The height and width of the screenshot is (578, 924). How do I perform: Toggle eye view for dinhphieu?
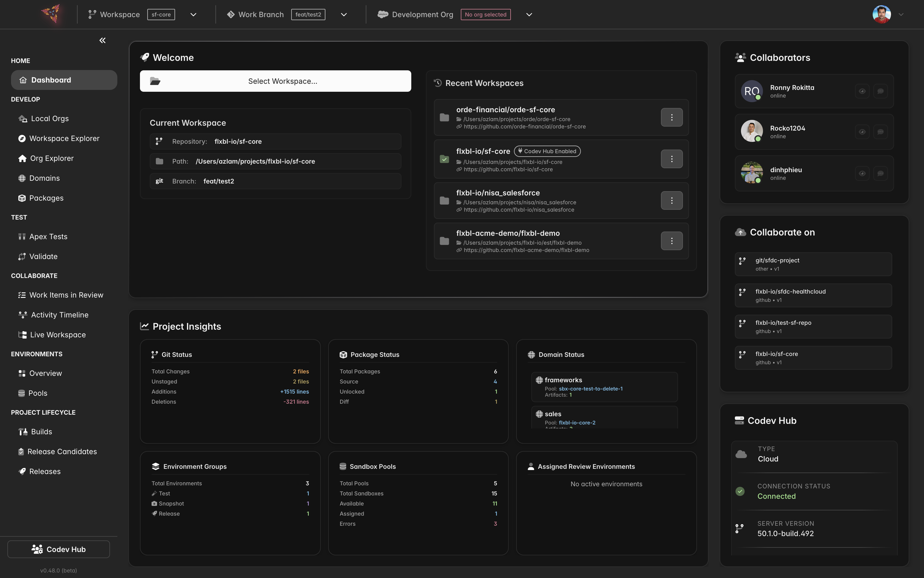point(862,174)
